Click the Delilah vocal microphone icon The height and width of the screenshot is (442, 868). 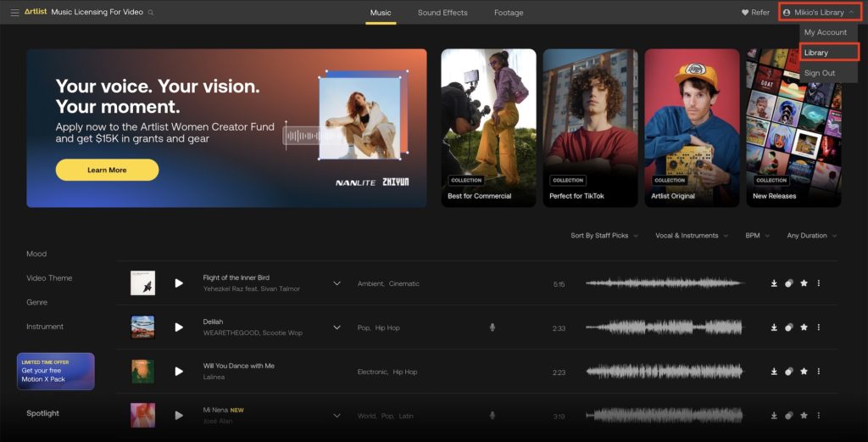click(x=492, y=327)
